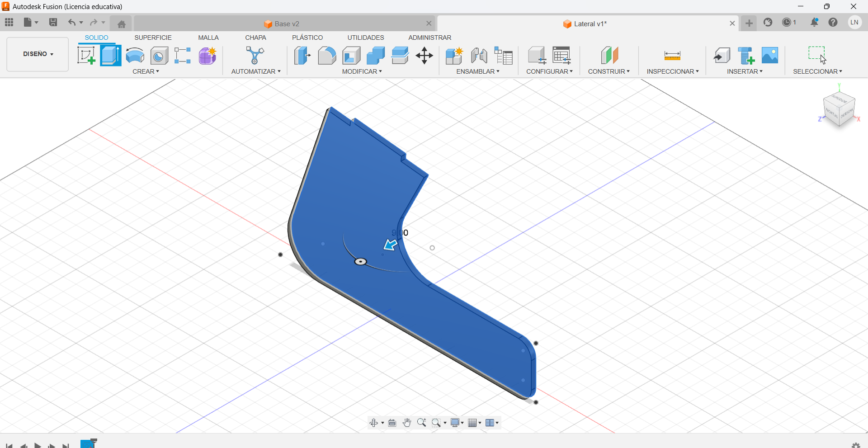The height and width of the screenshot is (448, 868).
Task: Play the timeline
Action: tap(38, 445)
